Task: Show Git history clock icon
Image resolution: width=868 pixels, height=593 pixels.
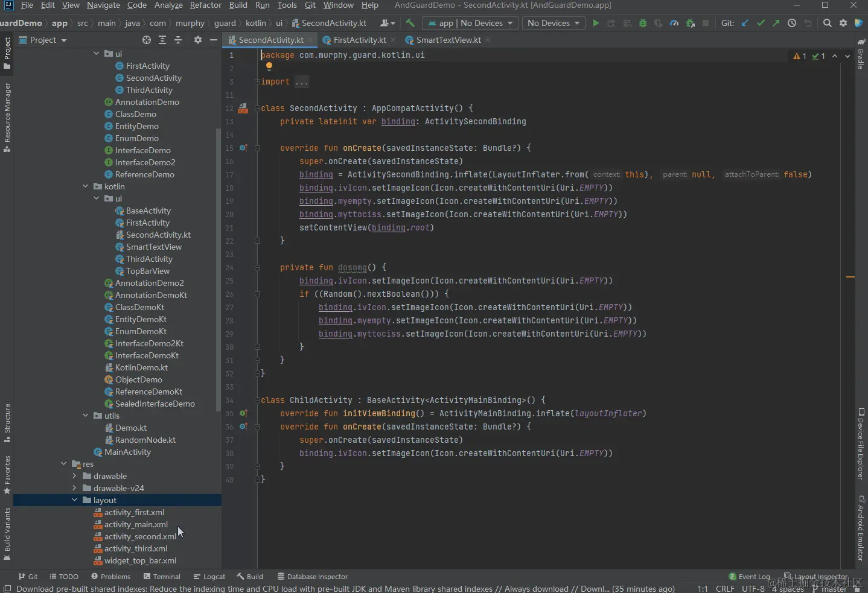Action: coord(792,23)
